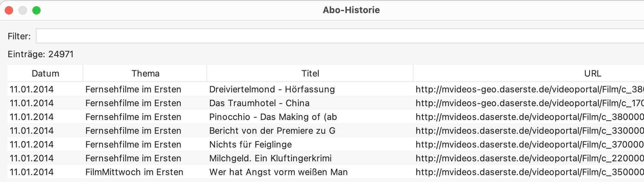Click the date cell of Nichts für Feiglinge

coord(32,144)
